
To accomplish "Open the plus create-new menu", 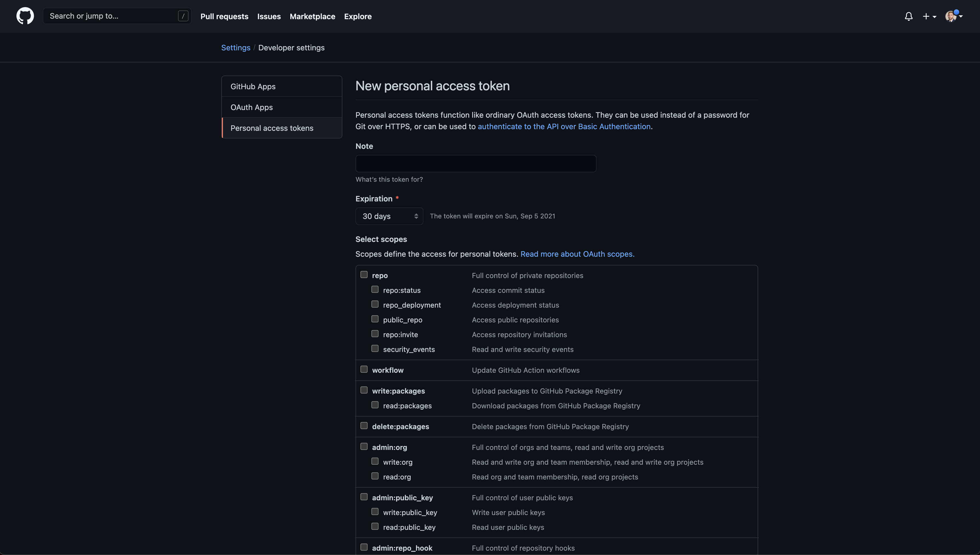I will click(x=929, y=16).
